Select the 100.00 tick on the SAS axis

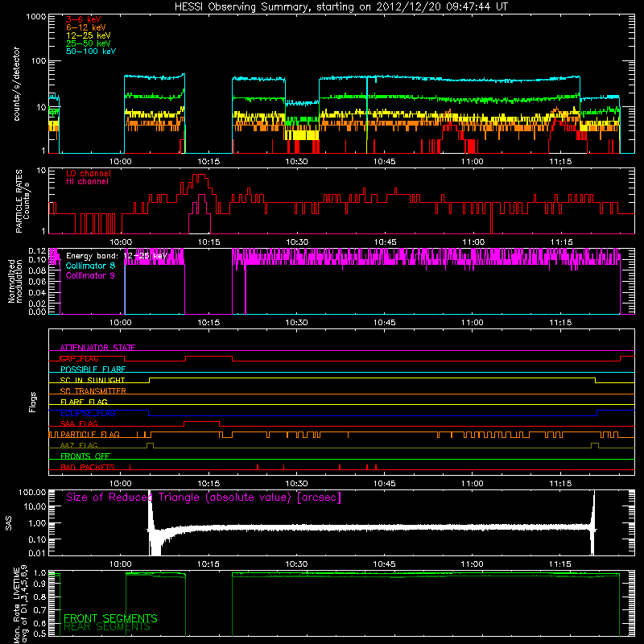pyautogui.click(x=32, y=492)
